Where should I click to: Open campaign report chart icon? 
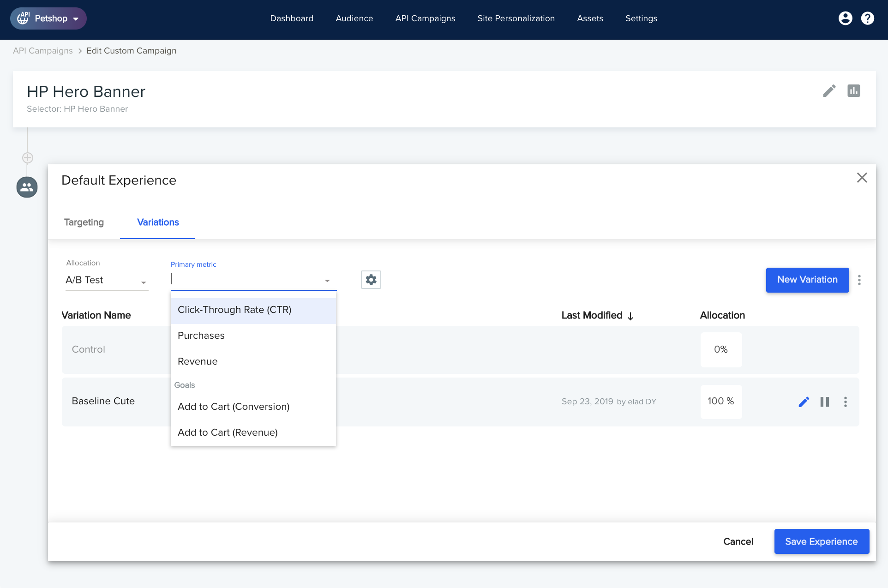853,91
